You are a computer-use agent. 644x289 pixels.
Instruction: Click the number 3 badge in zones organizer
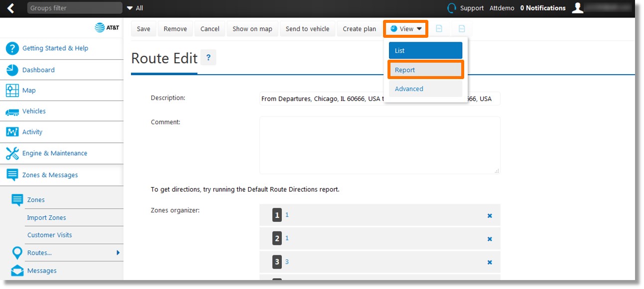coord(277,262)
